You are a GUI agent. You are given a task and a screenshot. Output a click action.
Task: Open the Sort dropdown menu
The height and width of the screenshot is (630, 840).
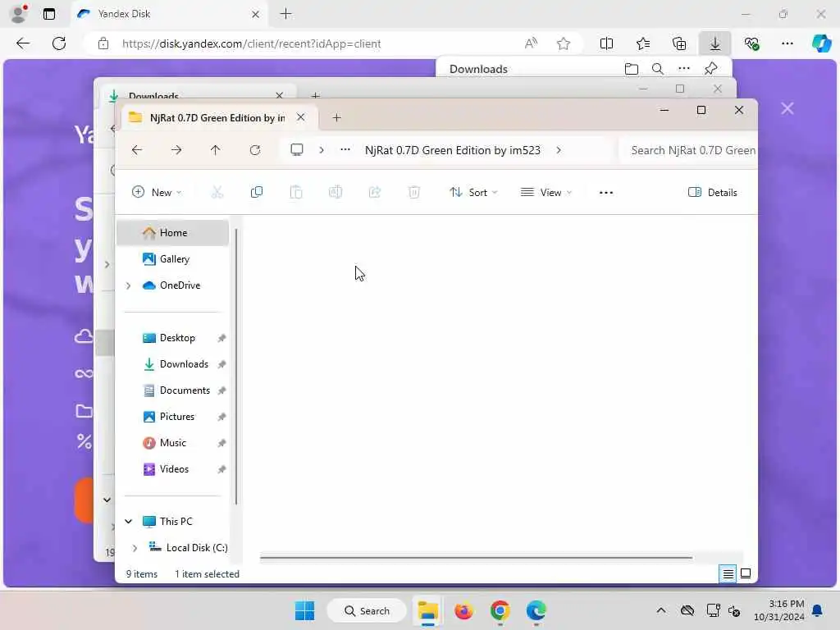click(473, 192)
